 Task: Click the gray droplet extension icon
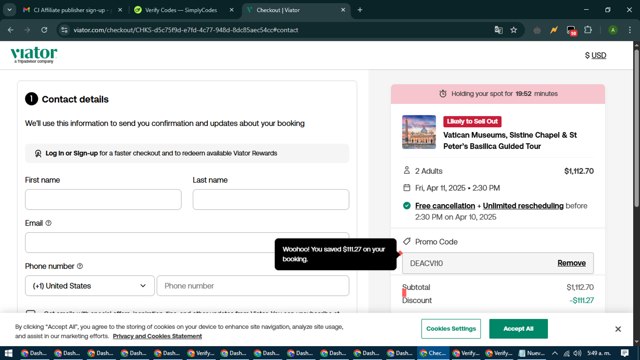[537, 30]
